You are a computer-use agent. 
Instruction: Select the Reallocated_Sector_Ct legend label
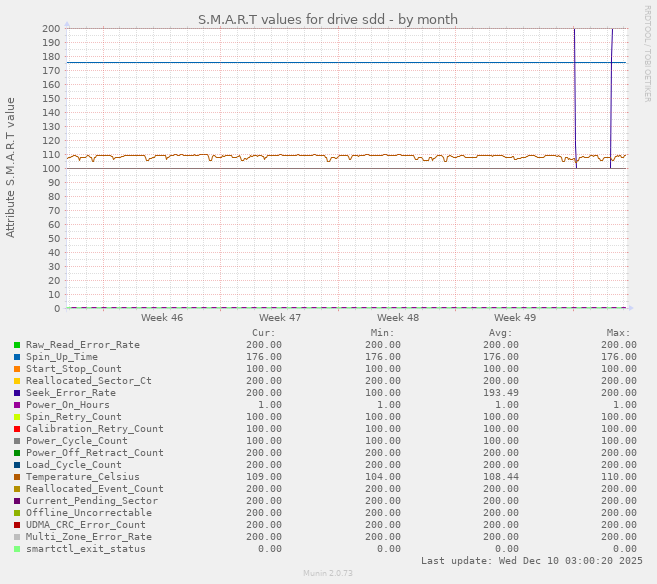pyautogui.click(x=89, y=381)
